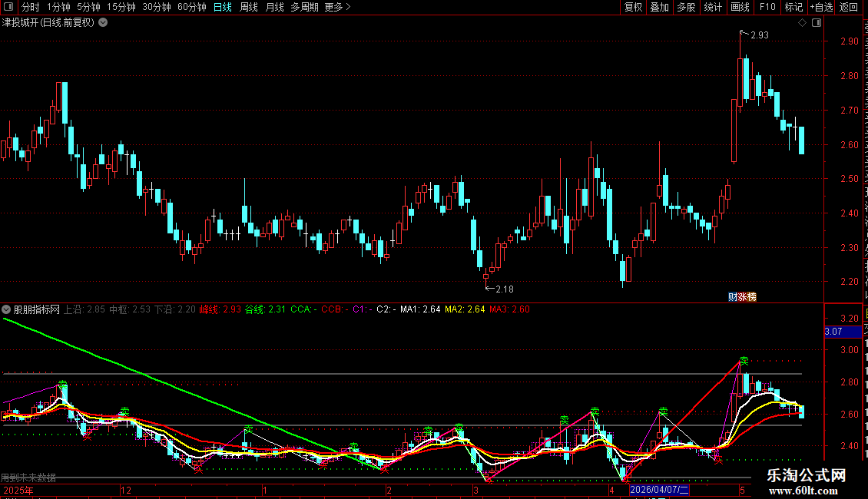Click the 返回 back button
This screenshot has height=499, width=868.
click(849, 7)
